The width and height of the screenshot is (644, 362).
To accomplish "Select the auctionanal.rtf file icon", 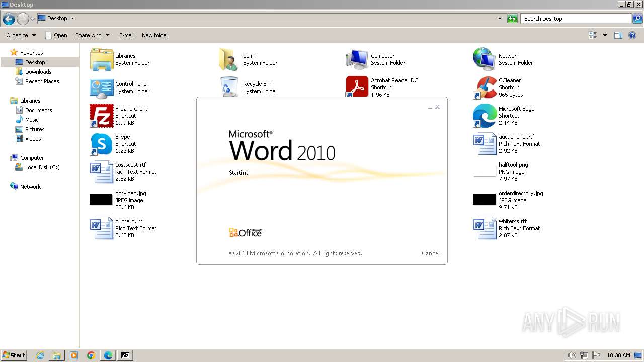I will click(x=485, y=144).
